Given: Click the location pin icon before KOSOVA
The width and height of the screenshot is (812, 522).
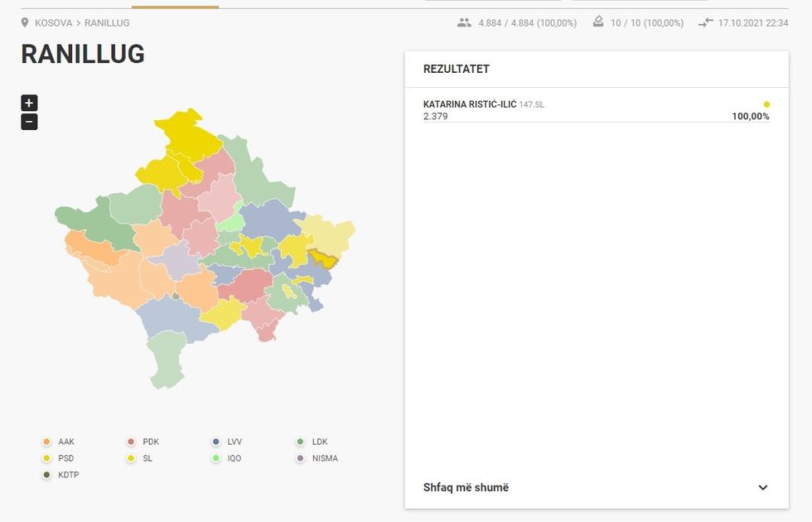Looking at the screenshot, I should 25,23.
